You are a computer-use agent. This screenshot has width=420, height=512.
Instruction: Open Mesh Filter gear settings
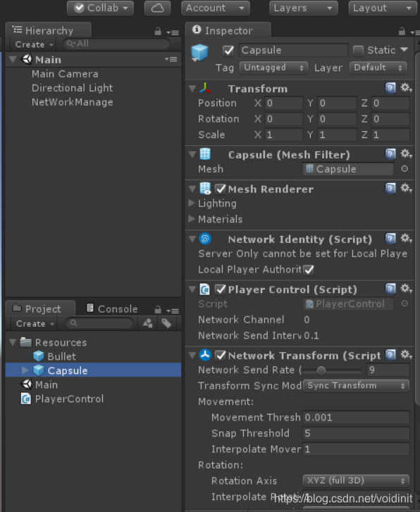[407, 154]
